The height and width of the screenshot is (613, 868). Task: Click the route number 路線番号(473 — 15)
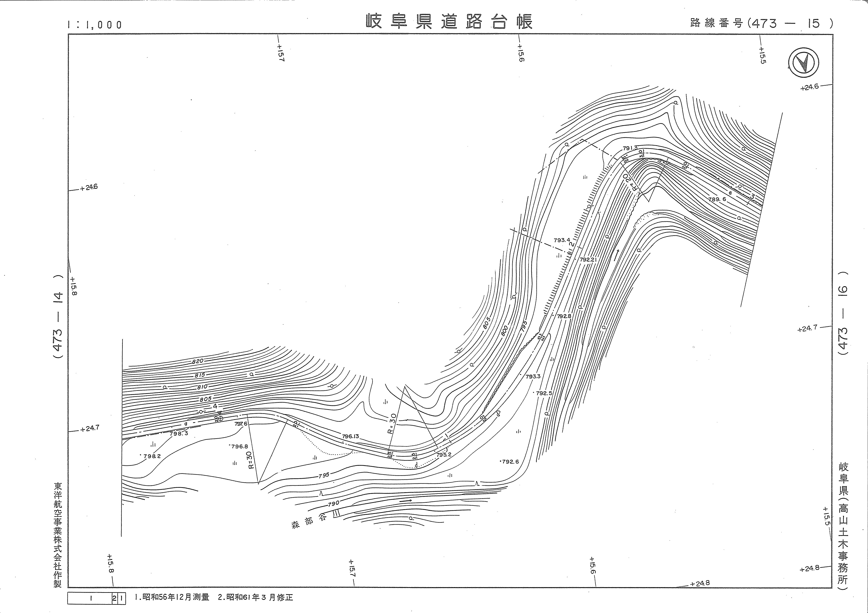pos(761,23)
